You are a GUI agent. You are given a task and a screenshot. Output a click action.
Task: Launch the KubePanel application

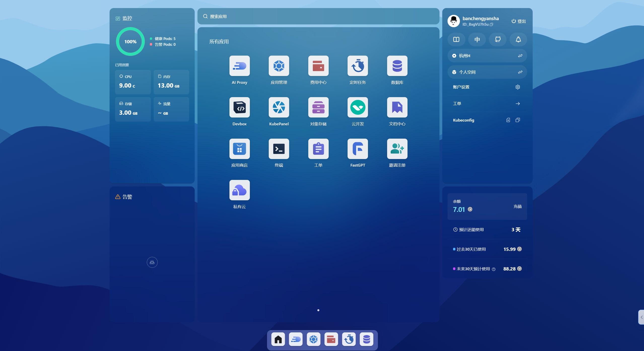pos(279,107)
